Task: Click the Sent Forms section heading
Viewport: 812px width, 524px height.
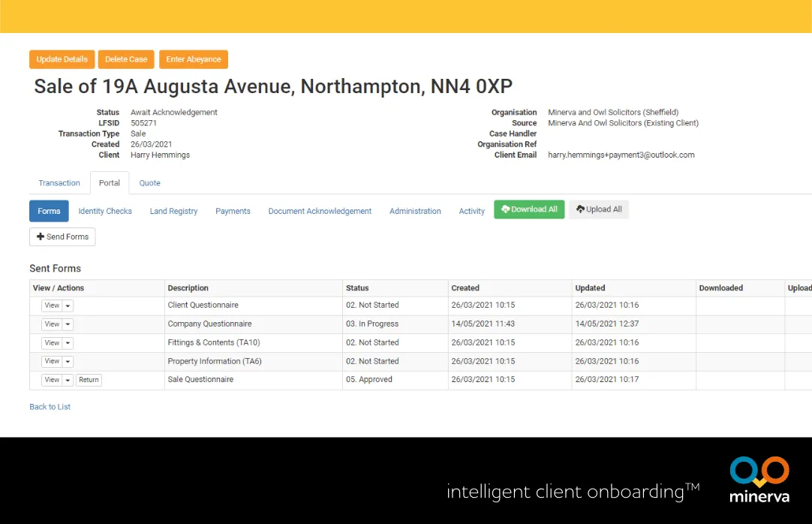Action: tap(55, 268)
